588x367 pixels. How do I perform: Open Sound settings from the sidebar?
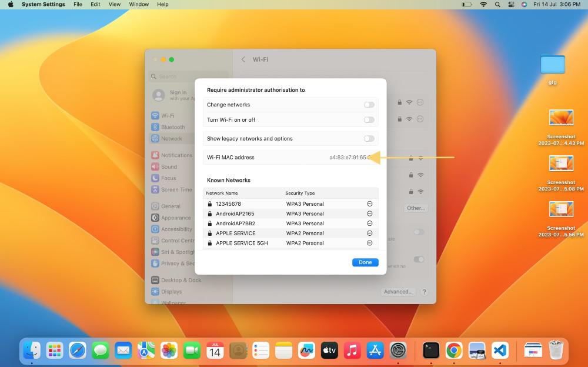point(168,166)
